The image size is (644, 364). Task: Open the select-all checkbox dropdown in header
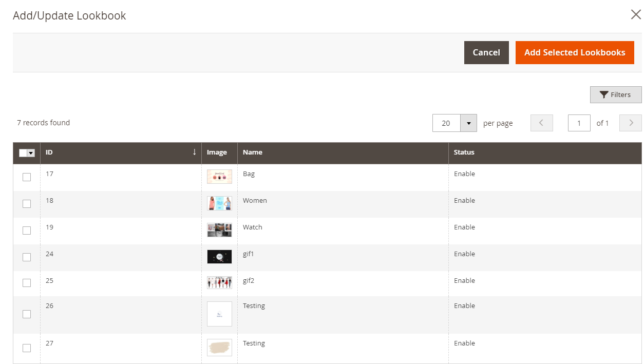coord(31,153)
